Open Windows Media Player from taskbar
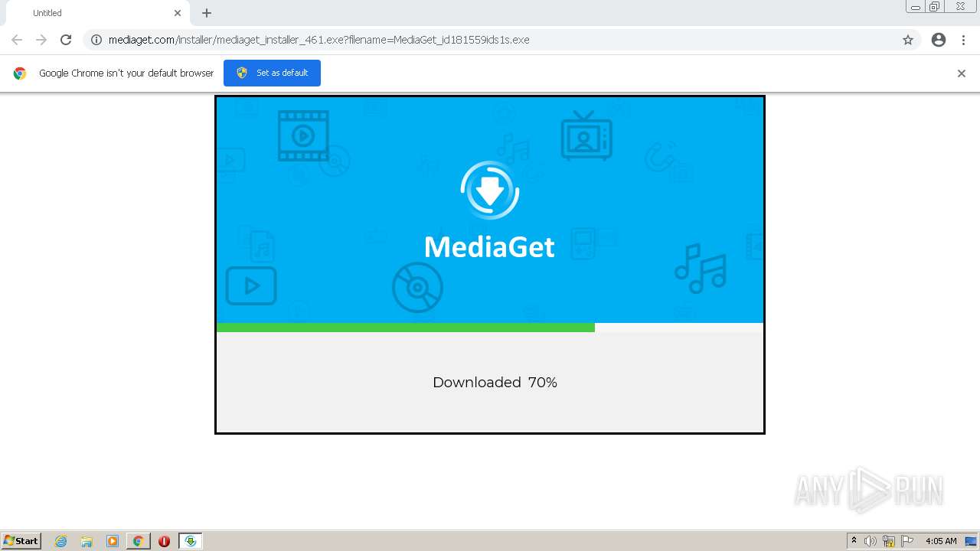This screenshot has height=551, width=980. (x=113, y=541)
